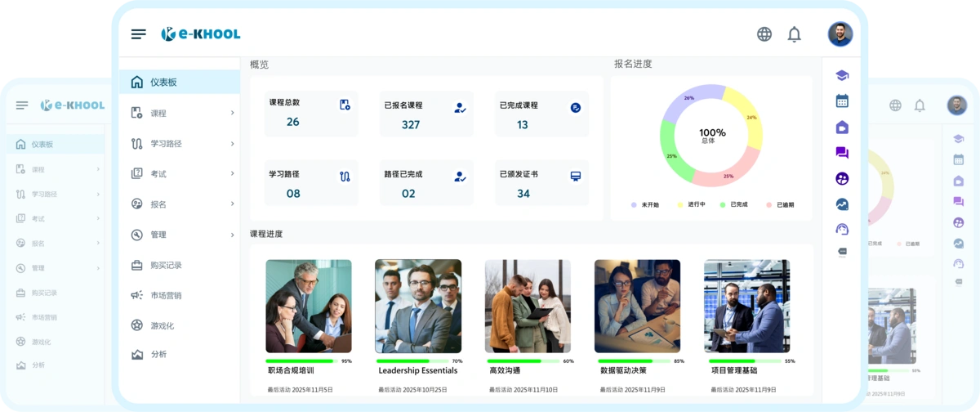Screen dimensions: 980x412
Task: Open notifications bell in the front header
Action: tap(794, 34)
